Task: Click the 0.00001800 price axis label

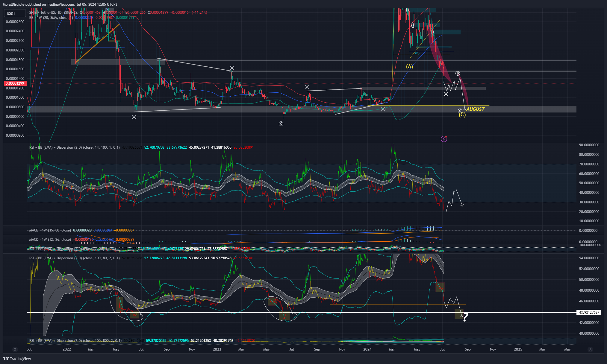Action: coord(15,60)
